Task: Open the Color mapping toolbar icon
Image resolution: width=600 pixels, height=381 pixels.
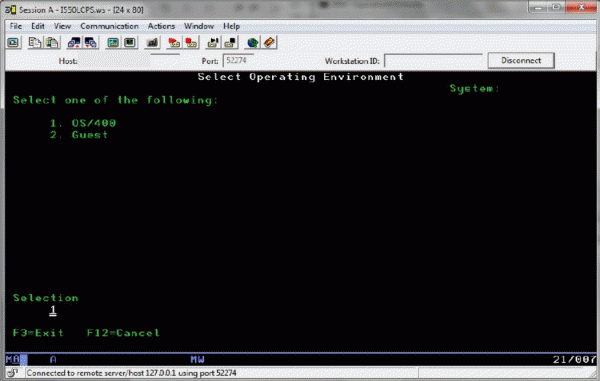Action: click(130, 42)
